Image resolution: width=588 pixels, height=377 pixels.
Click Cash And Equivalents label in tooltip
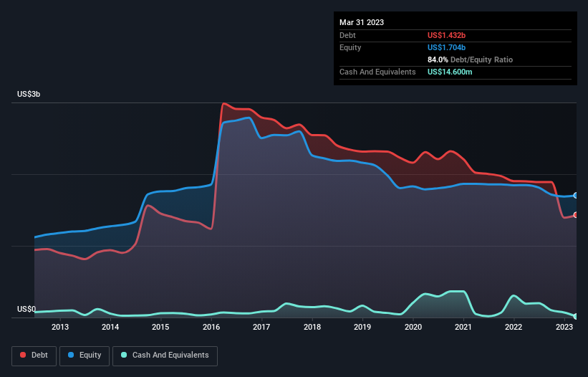(x=377, y=72)
